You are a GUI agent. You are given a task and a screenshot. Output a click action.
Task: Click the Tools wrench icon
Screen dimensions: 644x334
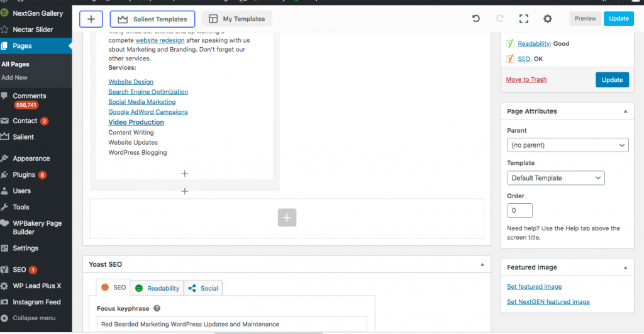(4, 207)
